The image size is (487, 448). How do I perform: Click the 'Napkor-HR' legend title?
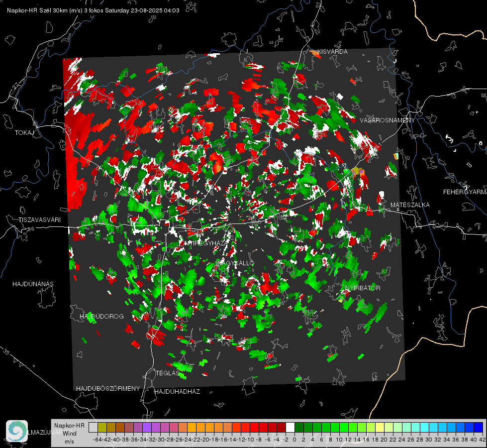pos(69,426)
